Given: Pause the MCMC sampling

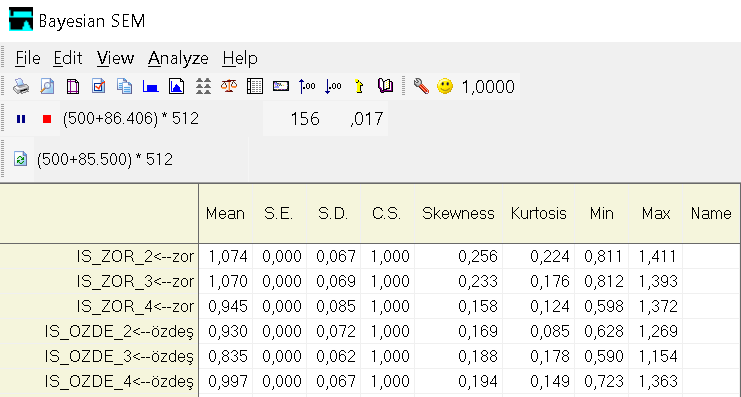Looking at the screenshot, I should (x=21, y=119).
